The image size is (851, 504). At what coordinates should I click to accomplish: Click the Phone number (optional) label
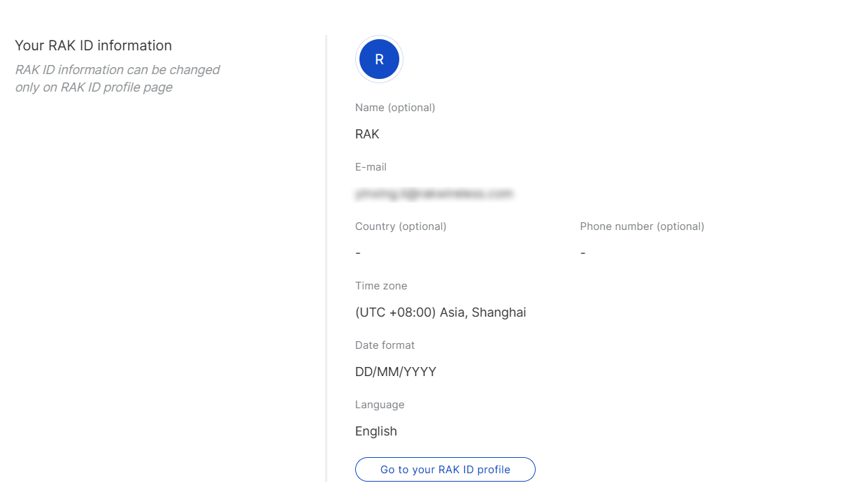point(642,226)
